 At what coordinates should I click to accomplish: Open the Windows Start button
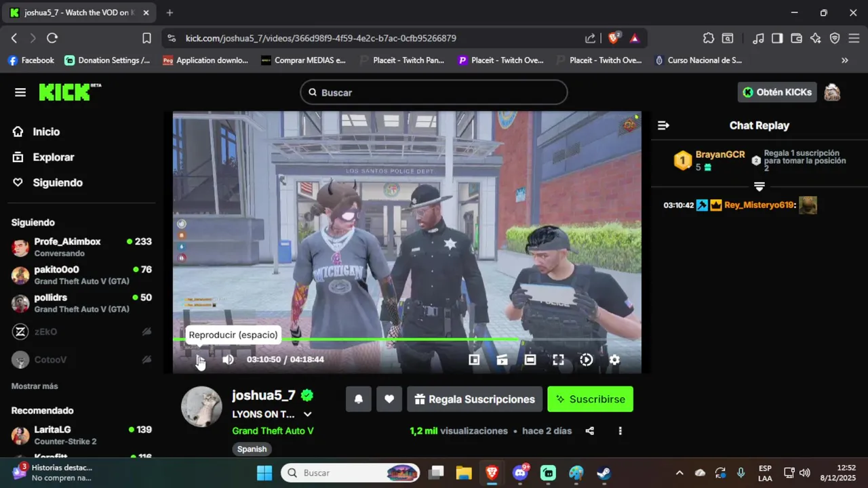click(264, 472)
